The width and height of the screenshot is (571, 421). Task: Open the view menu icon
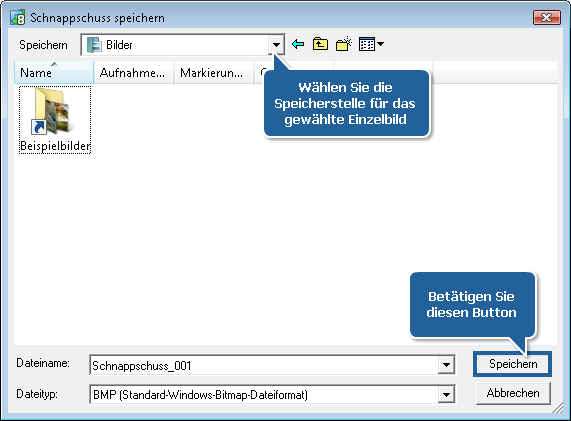click(x=371, y=44)
